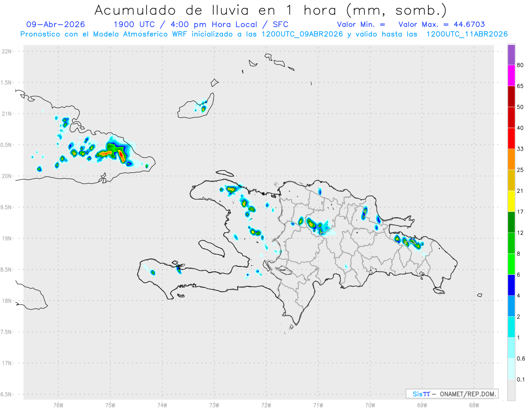Image resolution: width=532 pixels, height=411 pixels.
Task: Click the 22N latitude axis label
Action: [7, 51]
